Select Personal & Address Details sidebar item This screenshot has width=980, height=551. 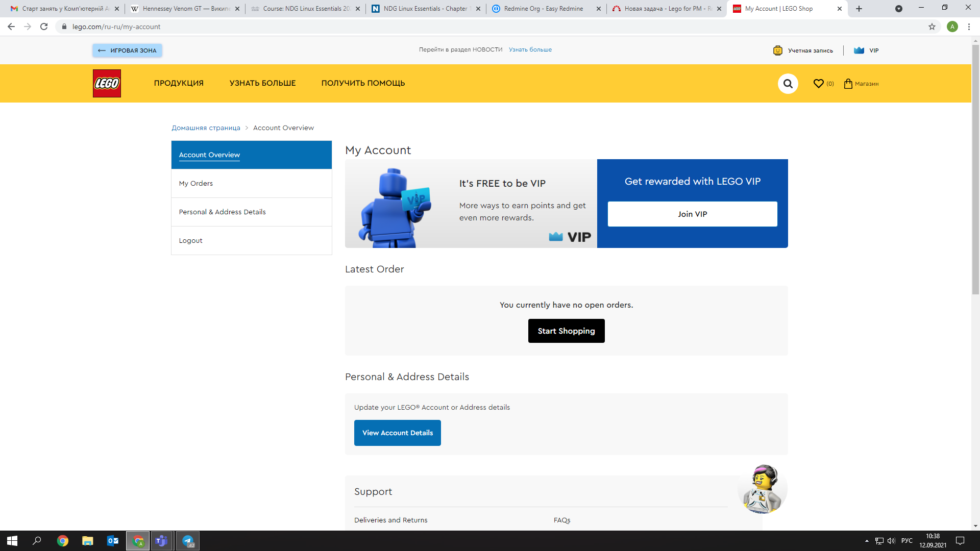pos(222,212)
